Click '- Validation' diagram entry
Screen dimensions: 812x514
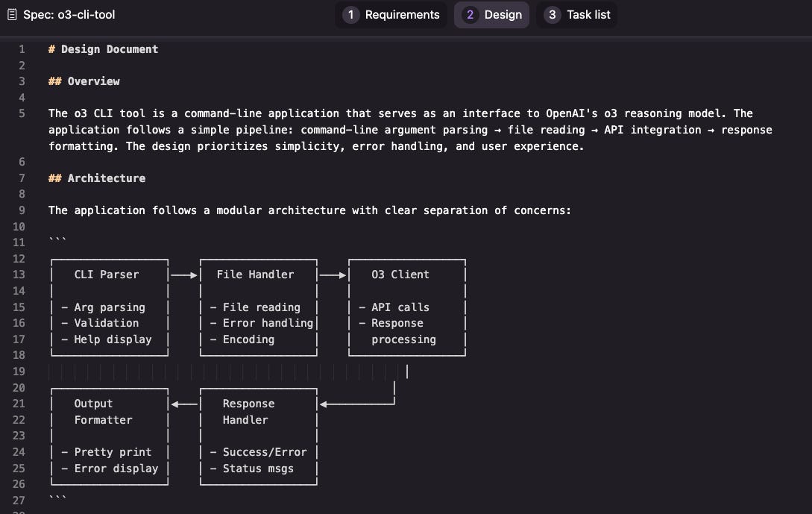[100, 323]
